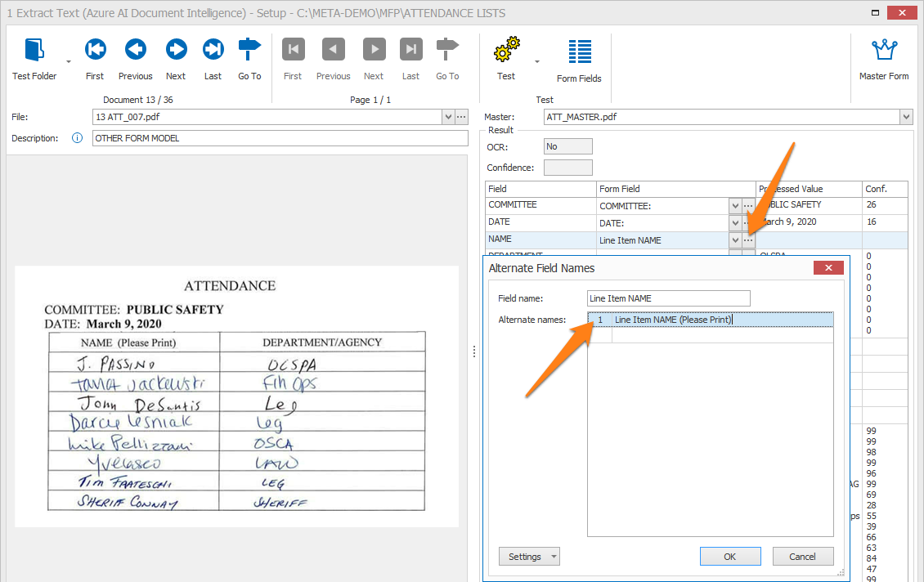924x582 pixels.
Task: Click the splitter handle between panes
Action: (473, 351)
